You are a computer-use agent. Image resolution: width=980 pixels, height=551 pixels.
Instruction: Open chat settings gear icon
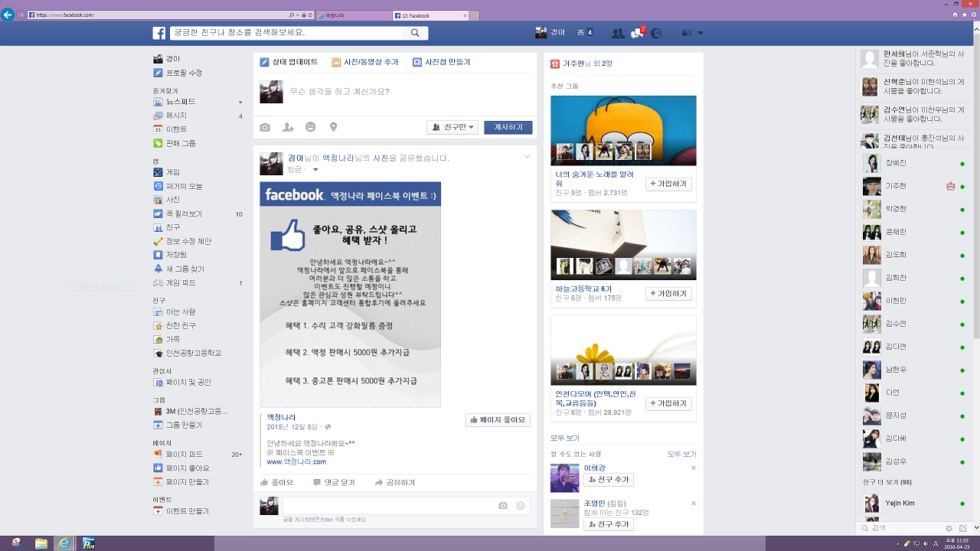pyautogui.click(x=949, y=528)
